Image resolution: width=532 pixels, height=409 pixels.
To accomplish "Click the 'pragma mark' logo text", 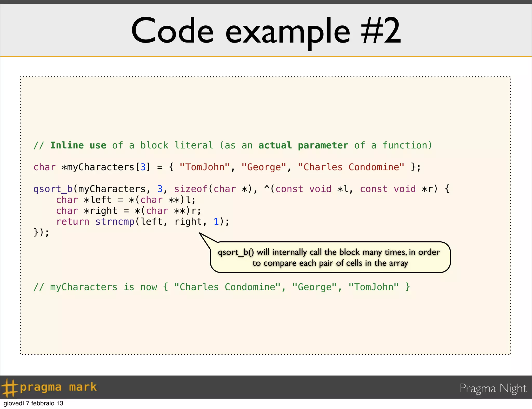I will 58,387.
